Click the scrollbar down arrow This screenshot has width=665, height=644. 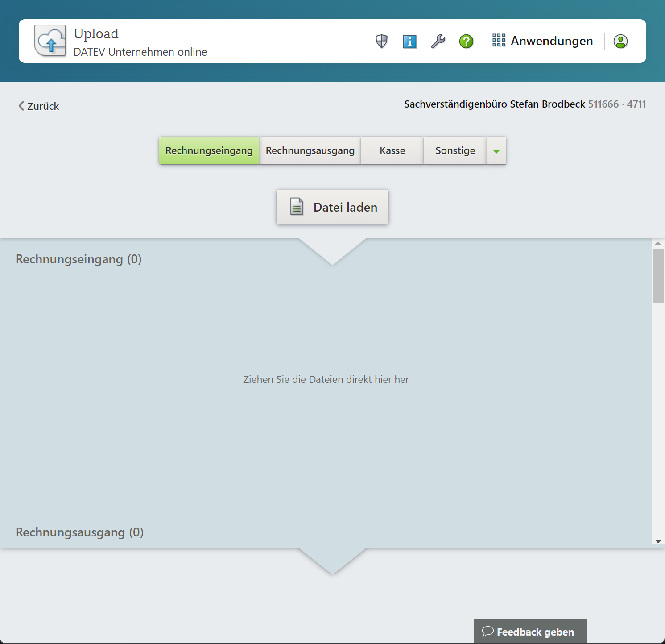(x=658, y=541)
